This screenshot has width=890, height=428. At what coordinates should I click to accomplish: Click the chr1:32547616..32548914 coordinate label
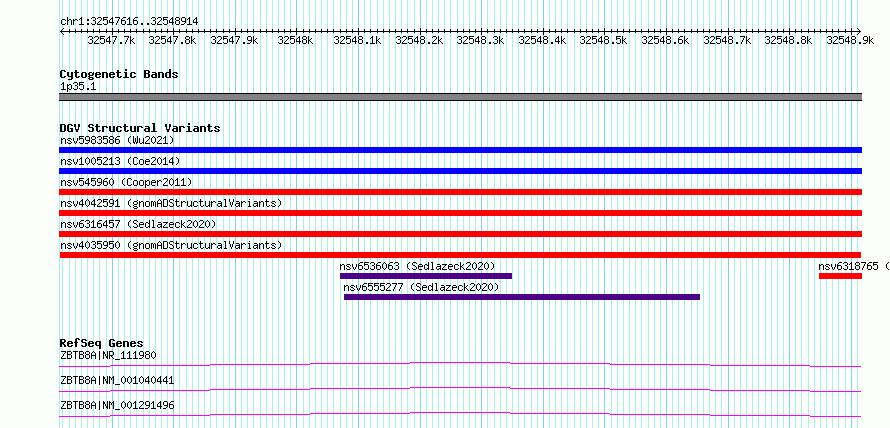[x=129, y=22]
